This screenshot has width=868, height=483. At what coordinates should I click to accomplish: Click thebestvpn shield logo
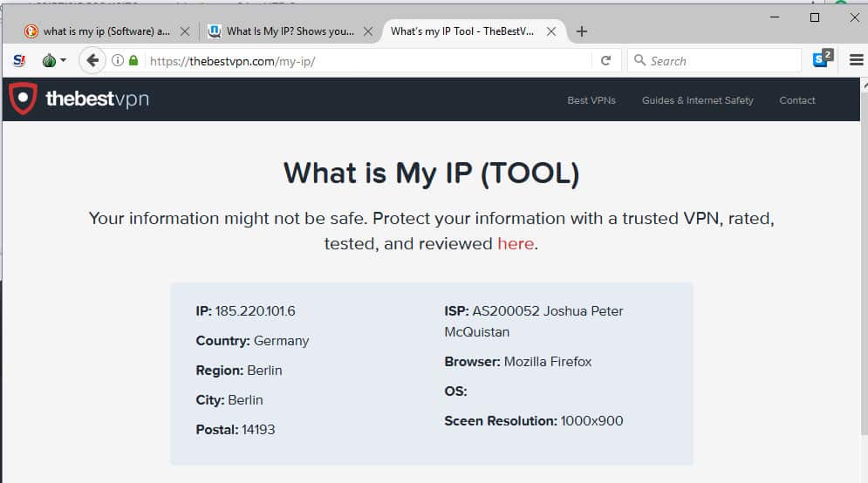pos(23,99)
